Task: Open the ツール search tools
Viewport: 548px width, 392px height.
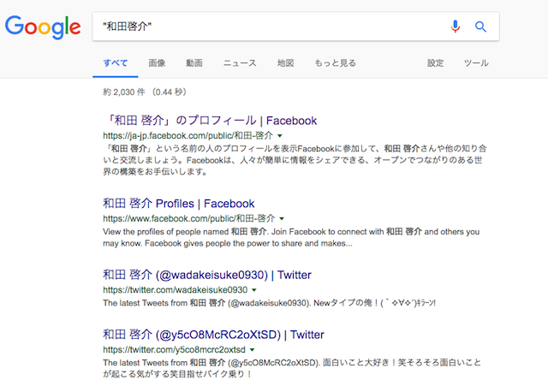Action: (476, 63)
